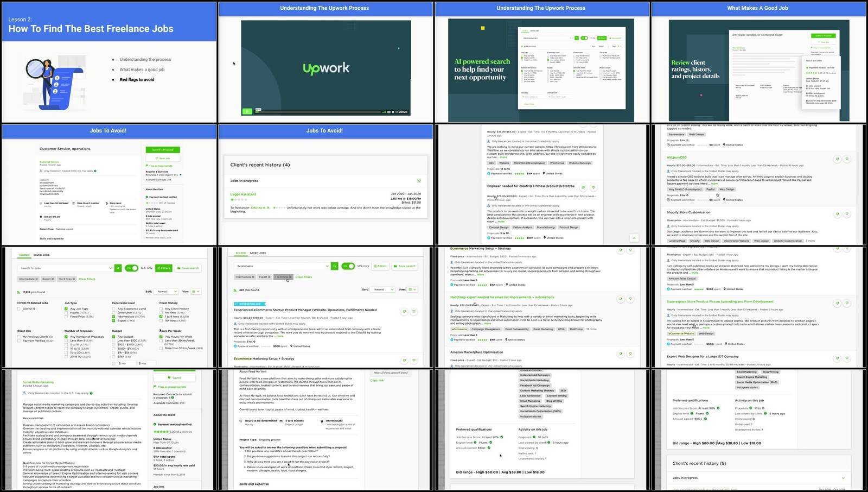
Task: Open Sort 'Newest' dropdown in 17,815 jobs frame
Action: coord(166,292)
